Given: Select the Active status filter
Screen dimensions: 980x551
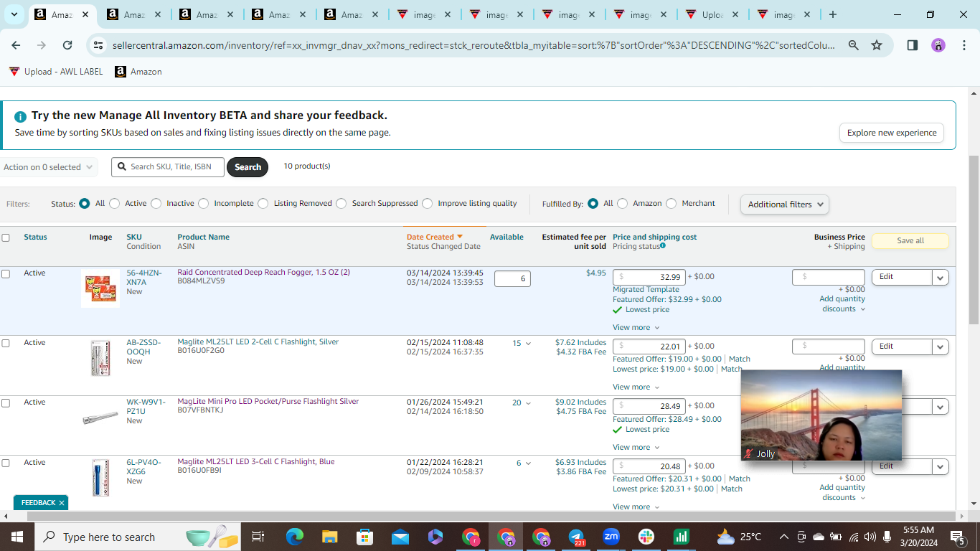Looking at the screenshot, I should coord(115,204).
